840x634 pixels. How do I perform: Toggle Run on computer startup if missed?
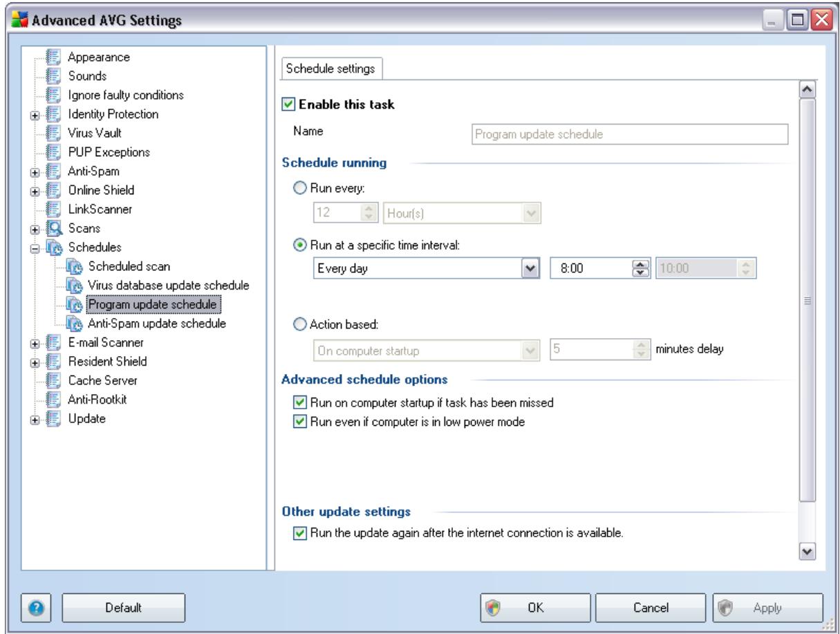(x=299, y=402)
